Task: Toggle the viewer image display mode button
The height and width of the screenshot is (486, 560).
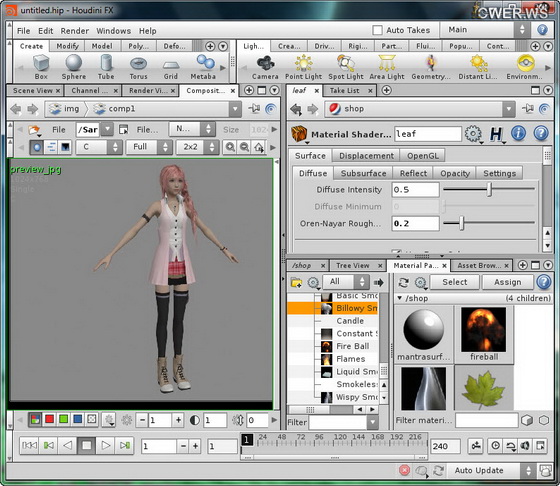Action: point(37,147)
